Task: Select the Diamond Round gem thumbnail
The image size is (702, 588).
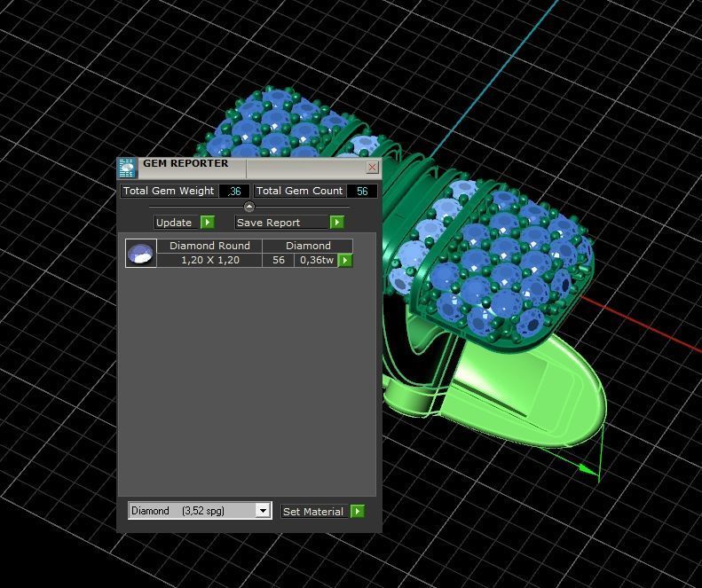Action: click(x=141, y=254)
